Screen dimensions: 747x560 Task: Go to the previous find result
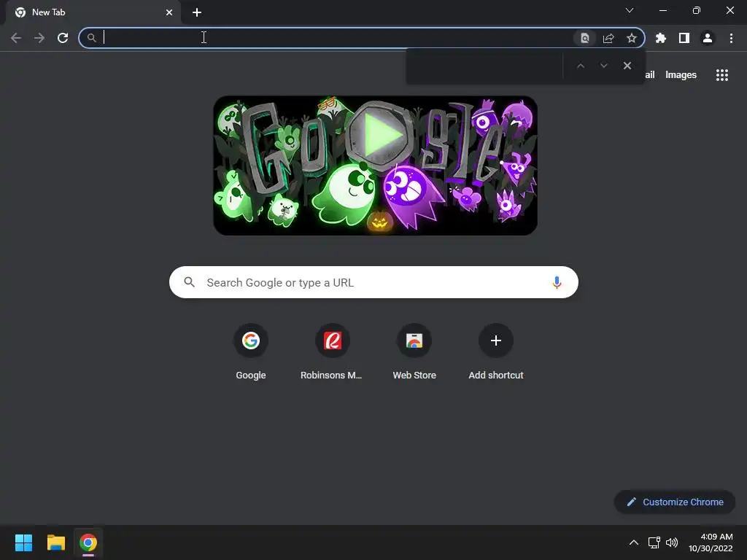point(580,66)
